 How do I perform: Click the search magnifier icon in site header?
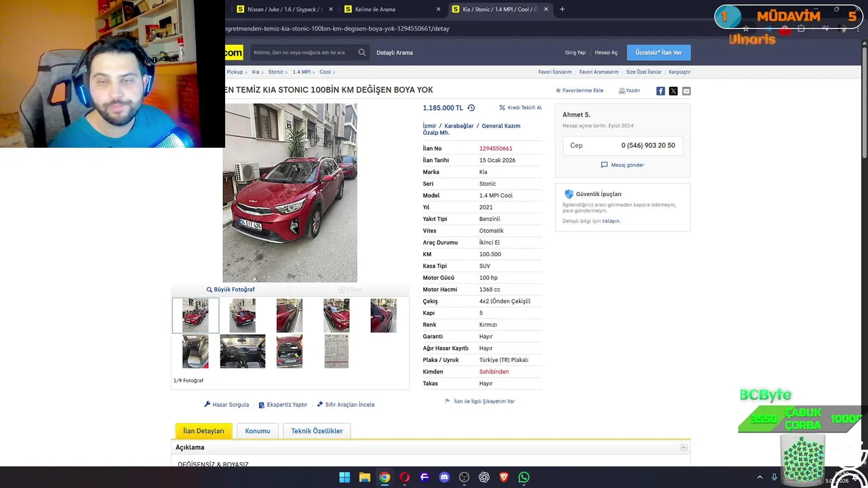tap(362, 52)
